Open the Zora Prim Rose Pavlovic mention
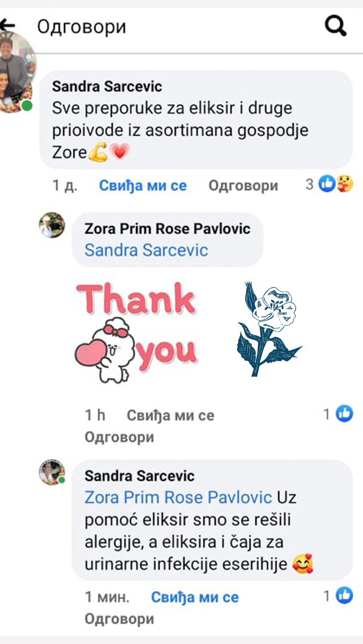This screenshot has height=644, width=363. click(179, 498)
